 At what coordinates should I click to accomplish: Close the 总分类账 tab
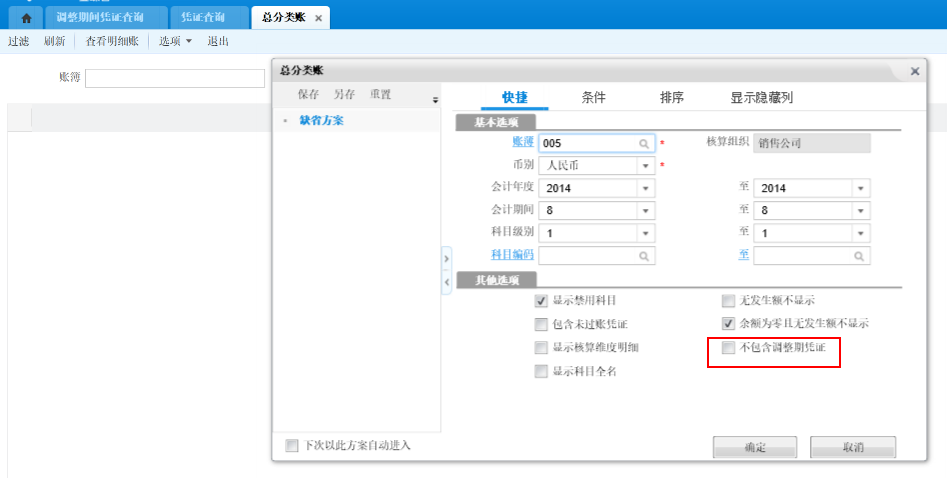[x=318, y=19]
